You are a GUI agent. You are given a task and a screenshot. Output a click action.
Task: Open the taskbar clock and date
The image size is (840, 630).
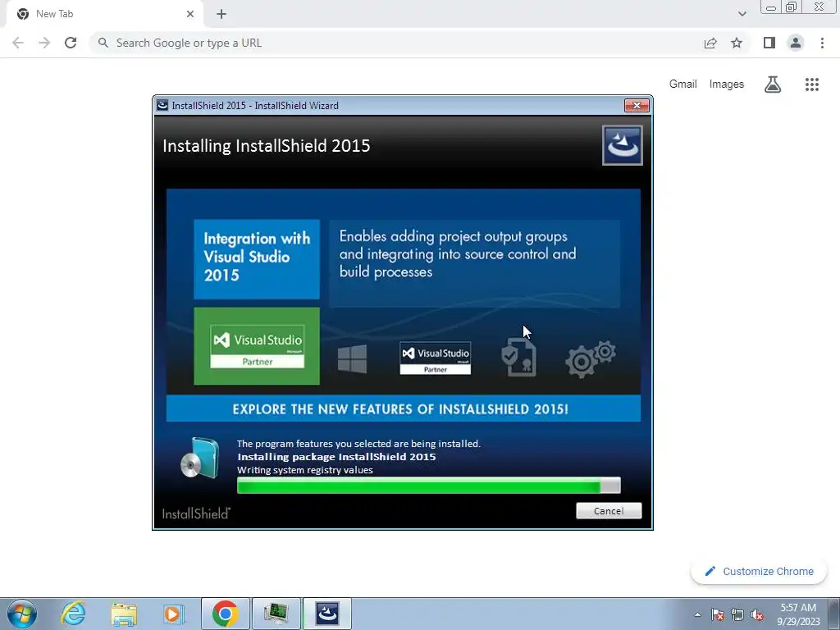pos(798,614)
